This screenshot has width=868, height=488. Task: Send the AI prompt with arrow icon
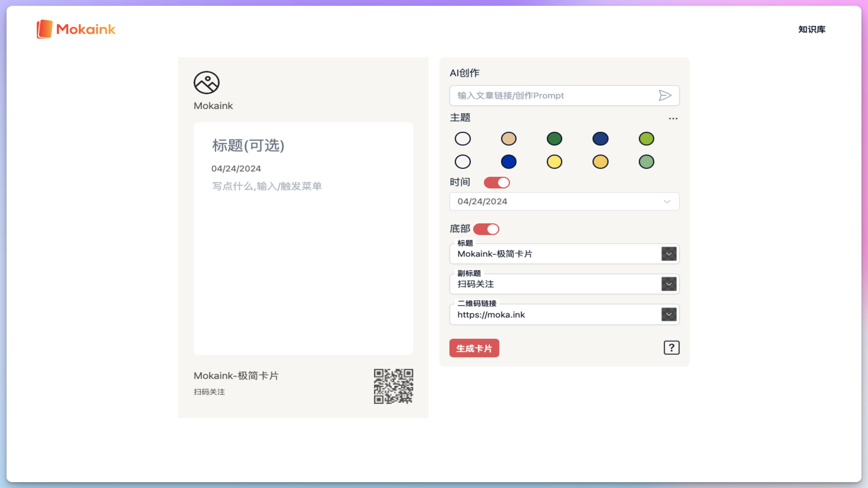pos(665,95)
